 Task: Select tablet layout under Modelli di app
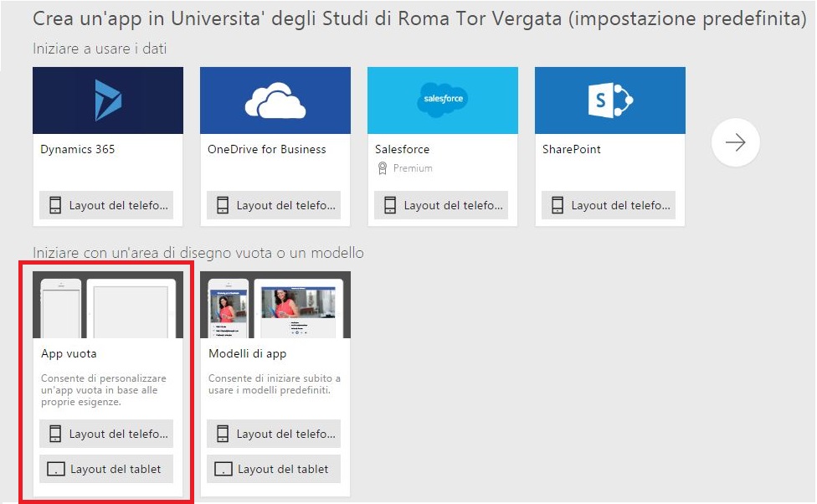[x=274, y=469]
